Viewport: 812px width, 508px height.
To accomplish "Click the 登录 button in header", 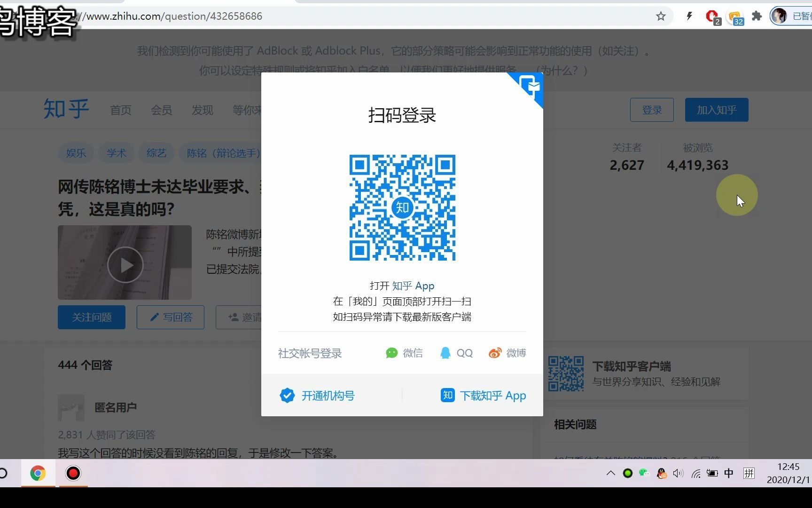I will pyautogui.click(x=652, y=110).
